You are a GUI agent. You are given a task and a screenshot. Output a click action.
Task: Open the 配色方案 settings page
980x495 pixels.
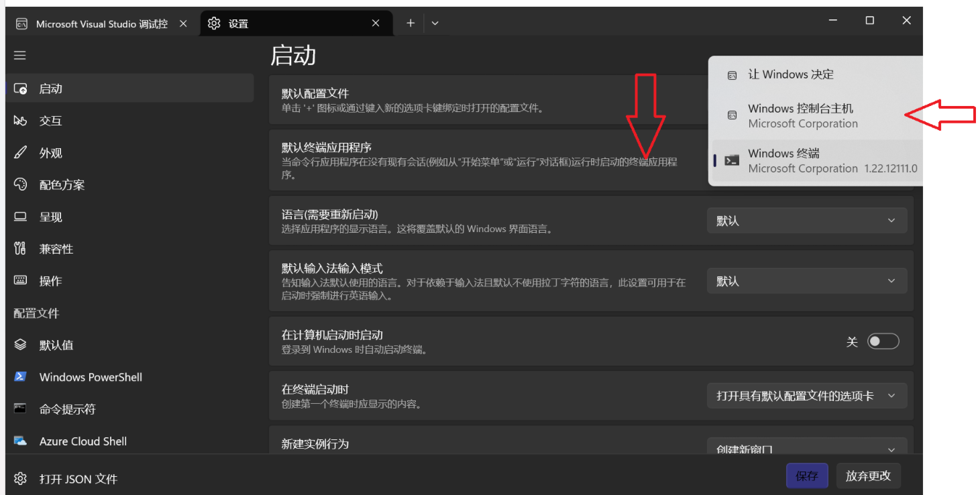pyautogui.click(x=129, y=184)
